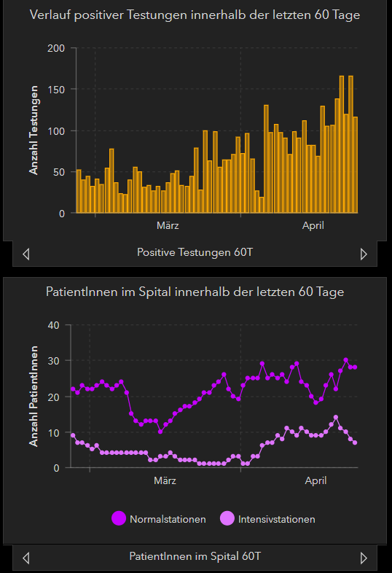Click the first Intensivstationen data point

(73, 435)
